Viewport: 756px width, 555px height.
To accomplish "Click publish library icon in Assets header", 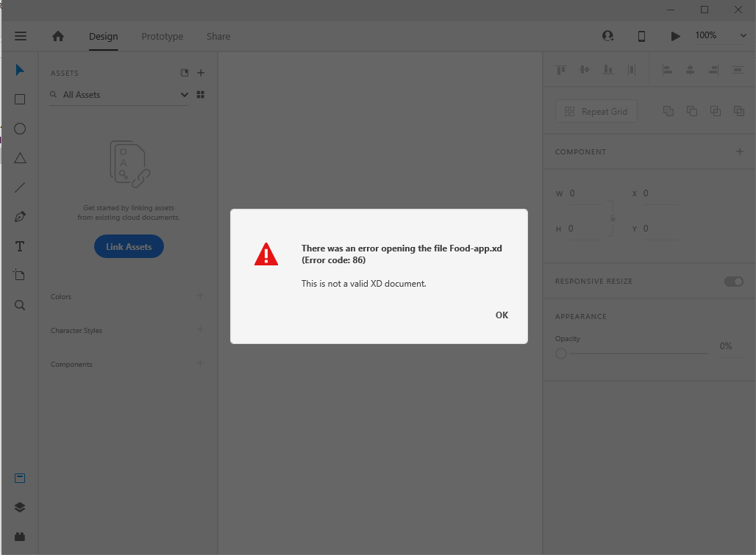I will tap(184, 73).
